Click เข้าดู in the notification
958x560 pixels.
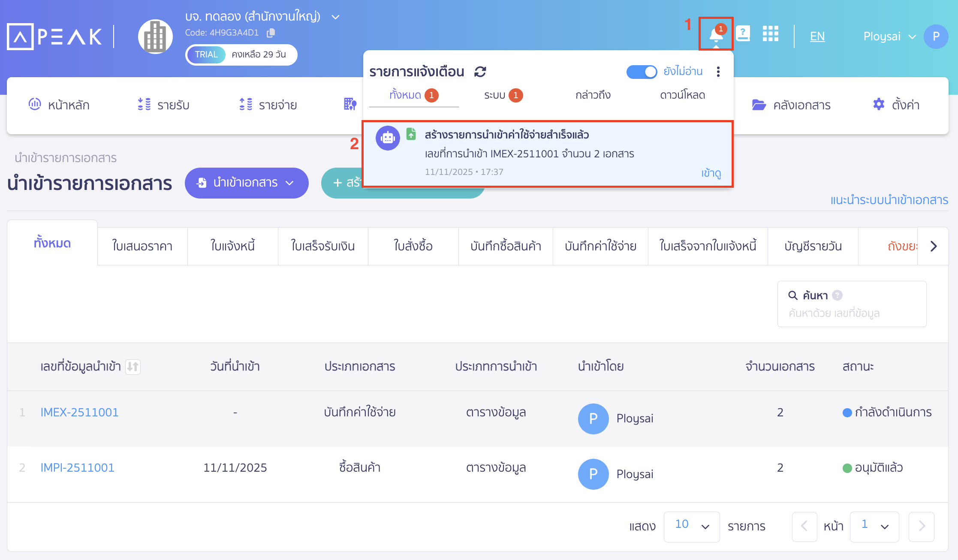[x=711, y=174]
